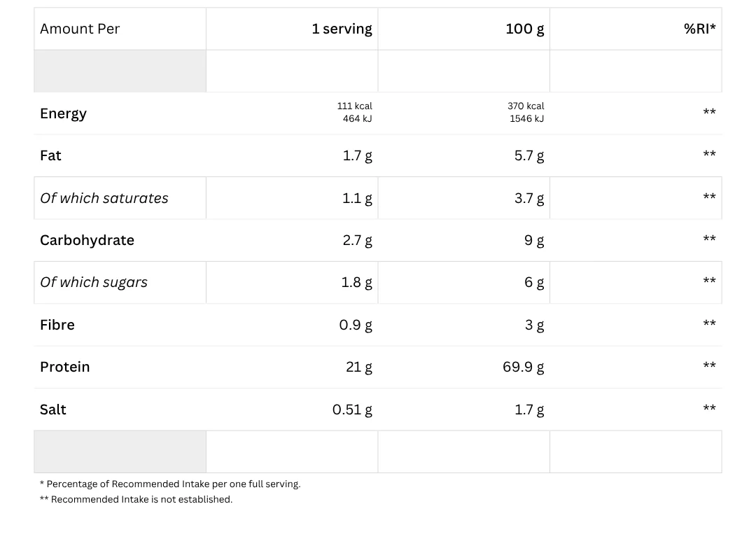Image resolution: width=756 pixels, height=539 pixels.
Task: Click the 'Amount Per' header cell
Action: (x=80, y=29)
